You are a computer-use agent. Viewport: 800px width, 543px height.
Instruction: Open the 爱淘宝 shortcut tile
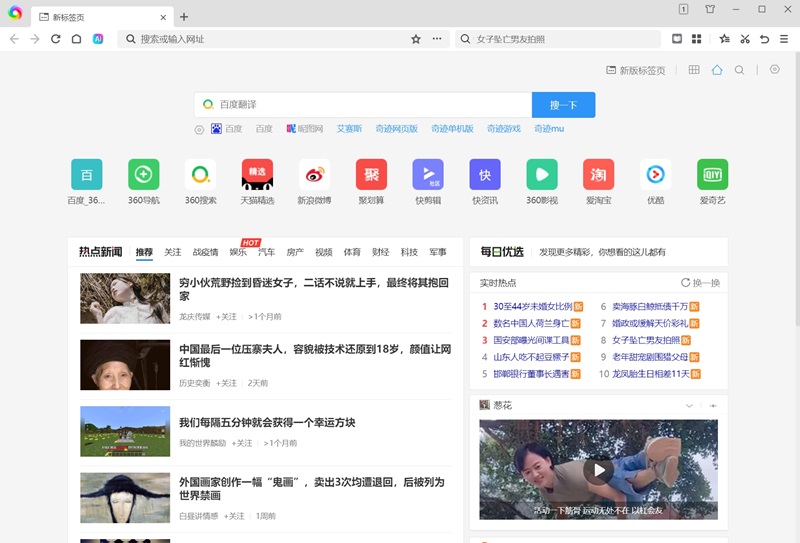coord(598,182)
